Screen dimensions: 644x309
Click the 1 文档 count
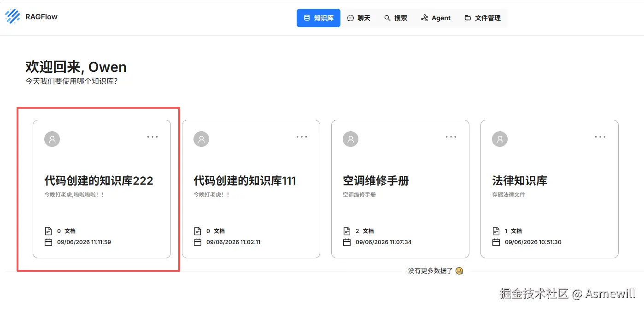(514, 231)
